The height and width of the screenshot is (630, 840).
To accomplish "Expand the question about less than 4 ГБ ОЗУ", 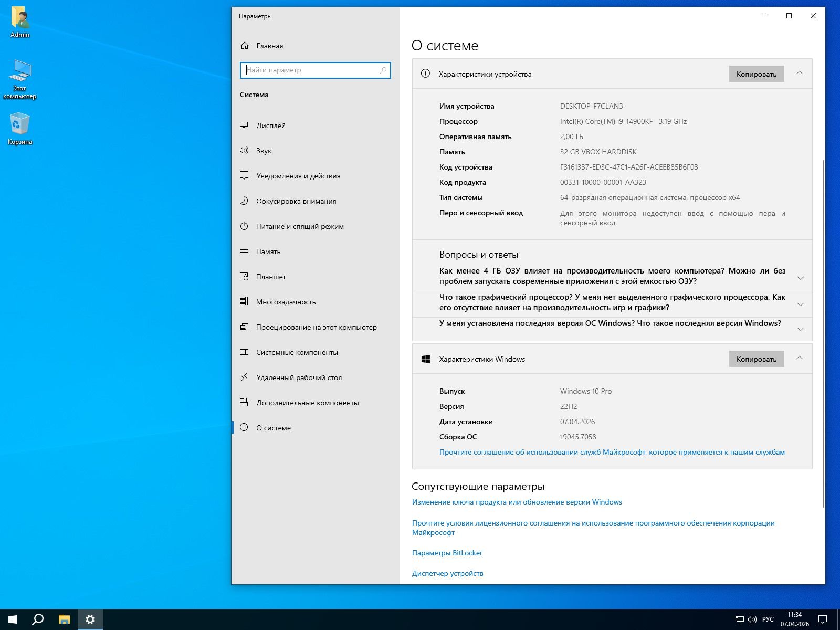I will (800, 278).
